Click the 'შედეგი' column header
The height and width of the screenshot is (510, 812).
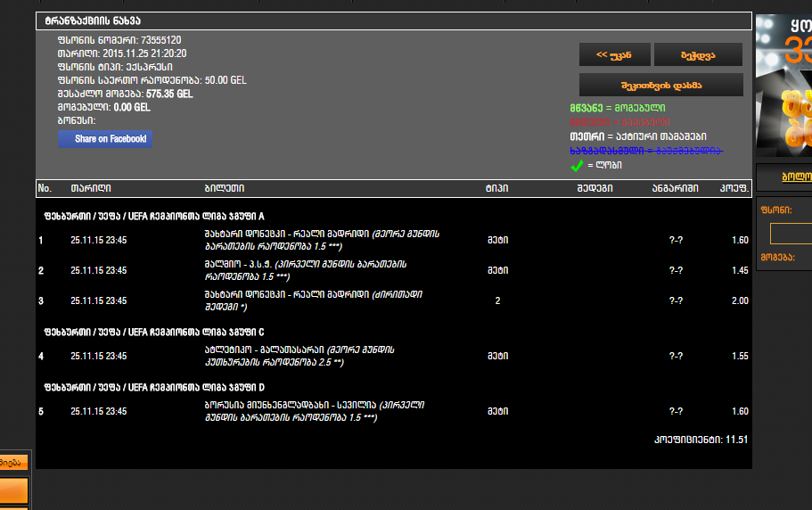point(595,188)
